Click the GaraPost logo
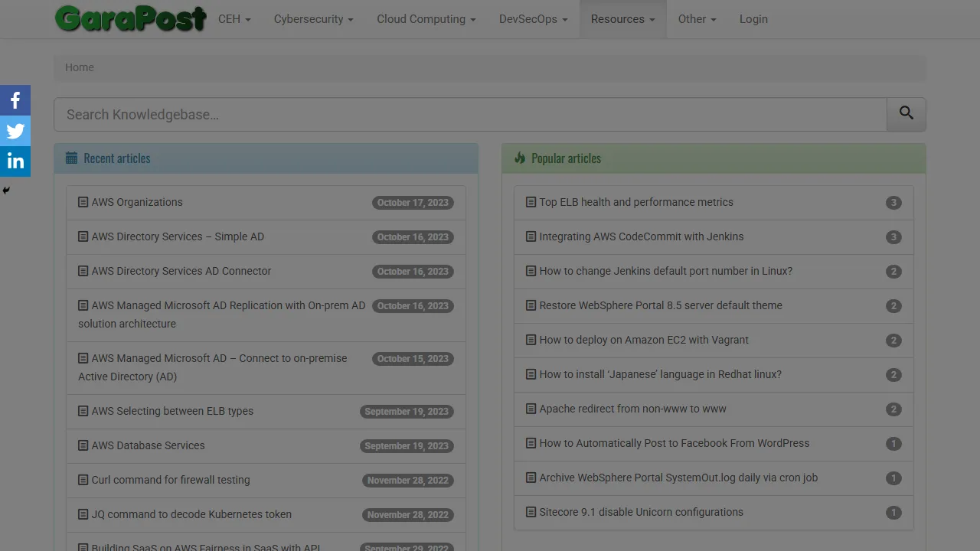This screenshot has height=551, width=980. tap(130, 19)
